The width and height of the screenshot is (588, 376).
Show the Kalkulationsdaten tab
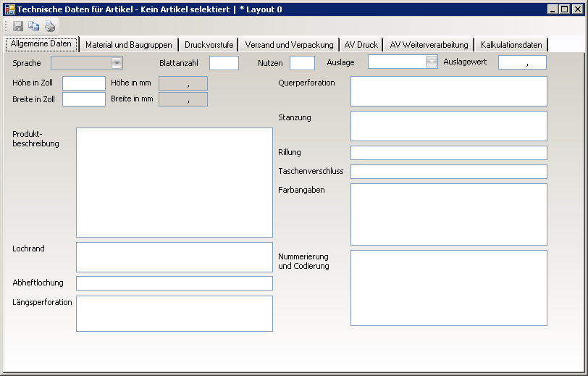[x=511, y=45]
